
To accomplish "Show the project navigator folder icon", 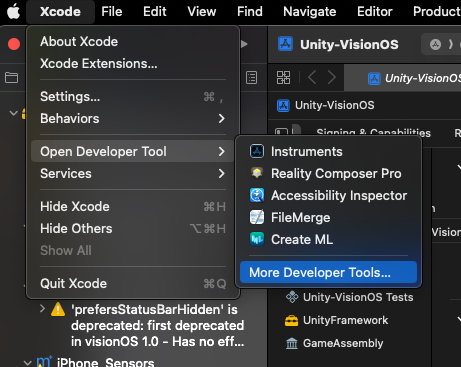I will pos(11,78).
